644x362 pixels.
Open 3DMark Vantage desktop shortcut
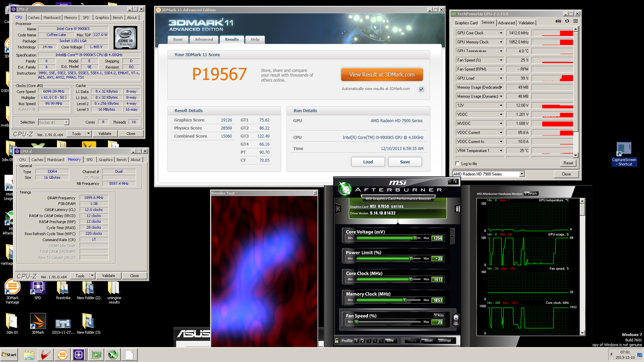[12, 292]
